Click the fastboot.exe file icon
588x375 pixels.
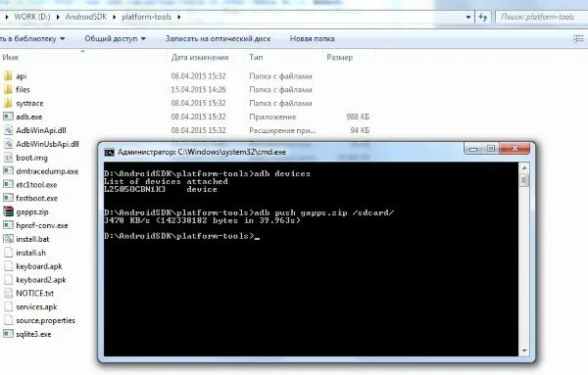point(8,198)
